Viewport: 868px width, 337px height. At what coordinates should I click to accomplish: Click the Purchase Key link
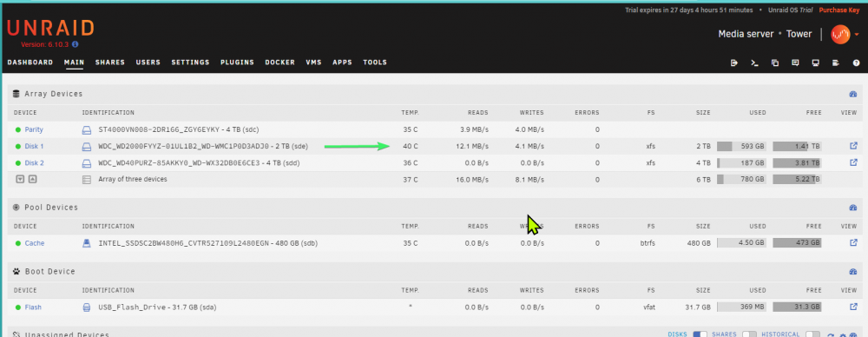click(839, 10)
